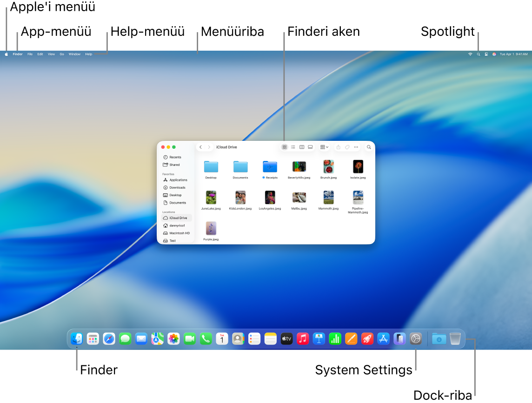The image size is (532, 403).
Task: Launch the Music app from the Dock
Action: [x=303, y=339]
